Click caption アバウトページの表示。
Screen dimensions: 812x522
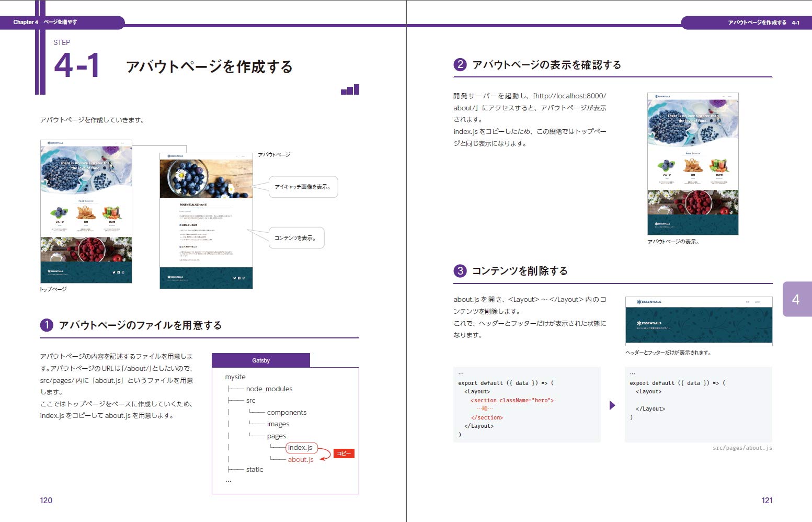pyautogui.click(x=673, y=242)
